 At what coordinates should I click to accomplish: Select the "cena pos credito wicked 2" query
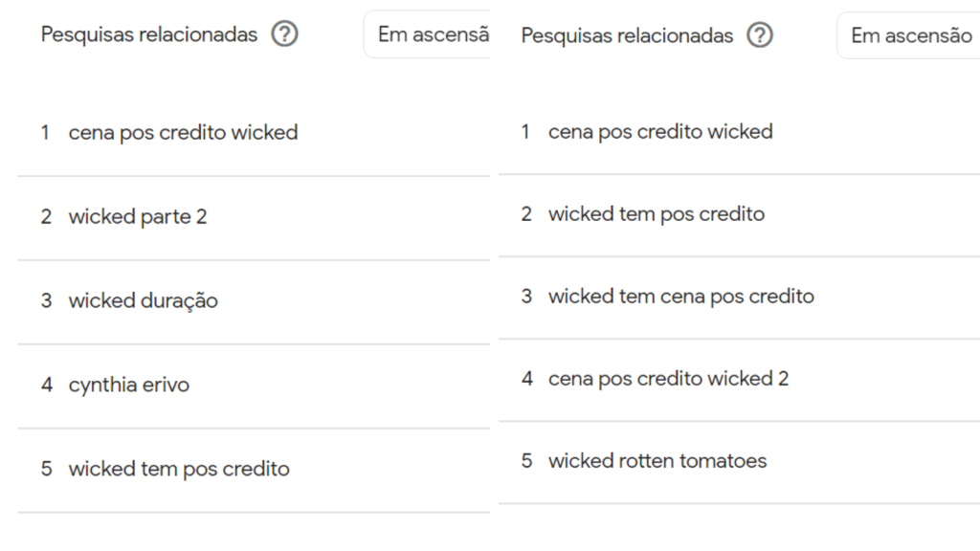point(668,379)
